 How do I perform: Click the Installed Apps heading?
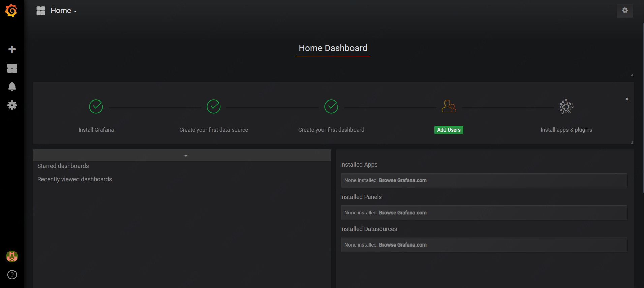[359, 165]
